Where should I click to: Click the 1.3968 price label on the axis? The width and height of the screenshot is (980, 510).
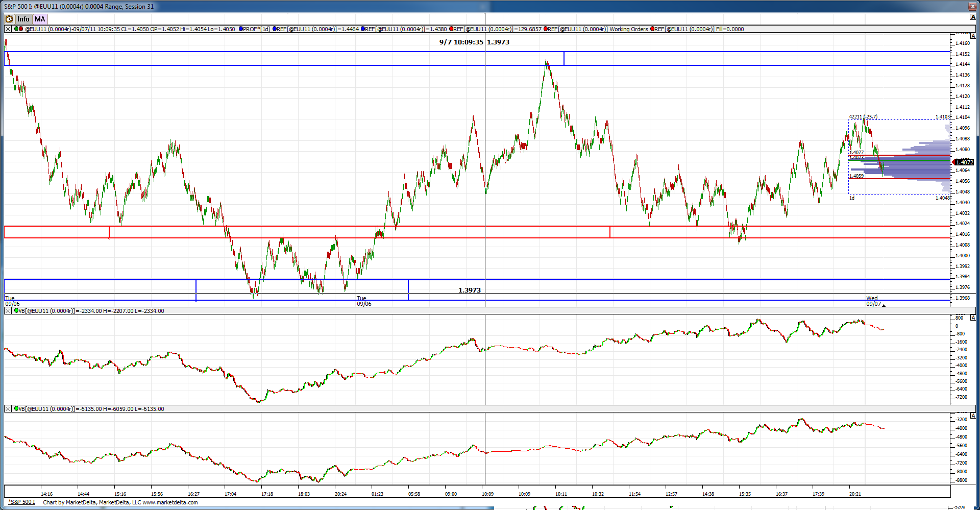963,298
